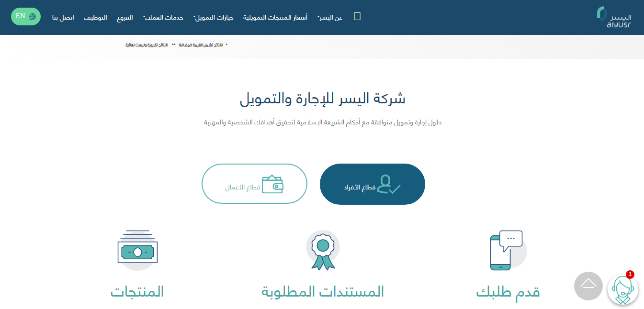Image resolution: width=644 pixels, height=309 pixels.
Task: Expand the خدمات العملاء dropdown
Action: click(163, 18)
